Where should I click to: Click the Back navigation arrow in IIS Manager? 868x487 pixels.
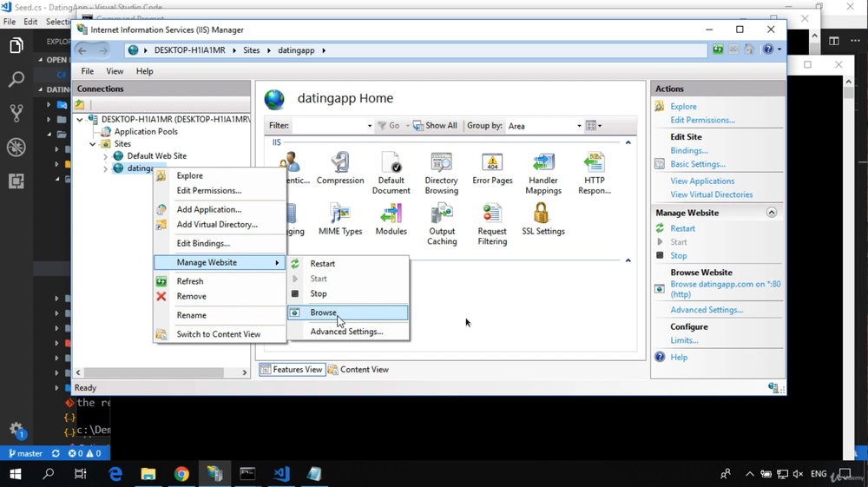click(82, 50)
